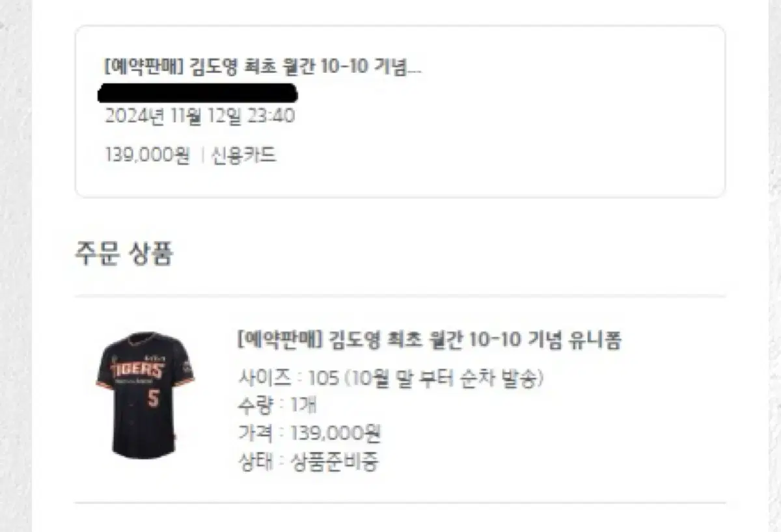The image size is (781, 532).
Task: Open the black Tigers jersey thumbnail
Action: 144,395
